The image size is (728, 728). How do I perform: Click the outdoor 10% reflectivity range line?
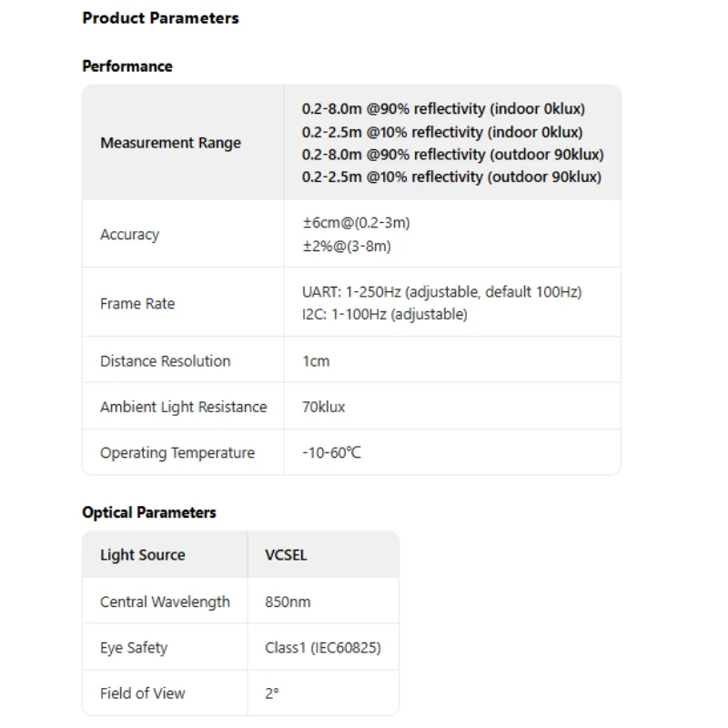coord(451,177)
